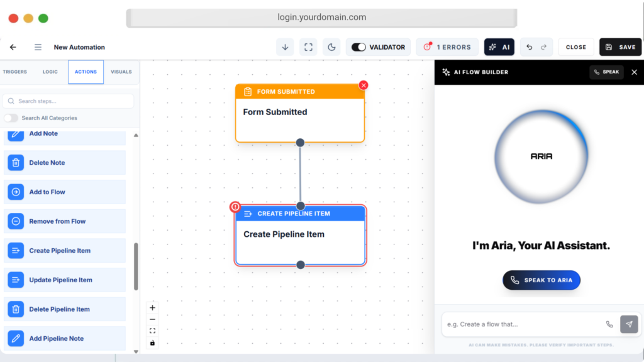Screen dimensions: 644x362
Task: Click the download arrow toolbar button
Action: (285, 47)
